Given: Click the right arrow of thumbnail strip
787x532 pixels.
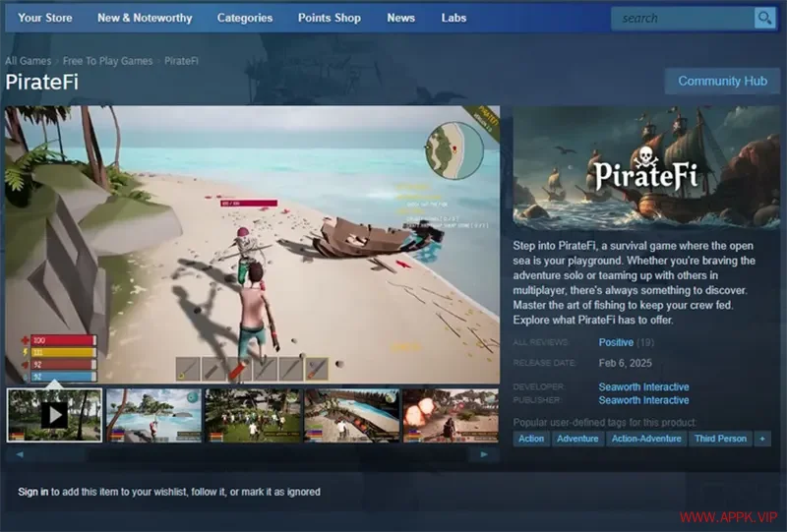Looking at the screenshot, I should [x=484, y=454].
